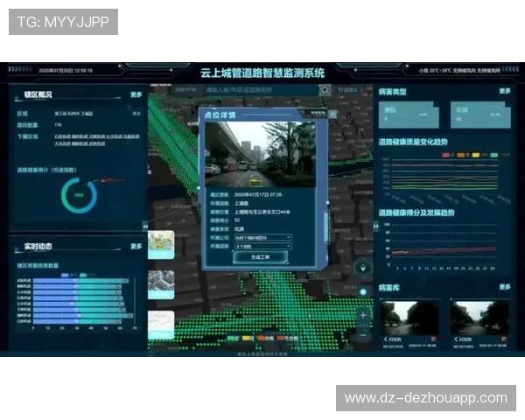Click 更多 in the 病害库 panel
The height and width of the screenshot is (420, 525).
point(505,286)
